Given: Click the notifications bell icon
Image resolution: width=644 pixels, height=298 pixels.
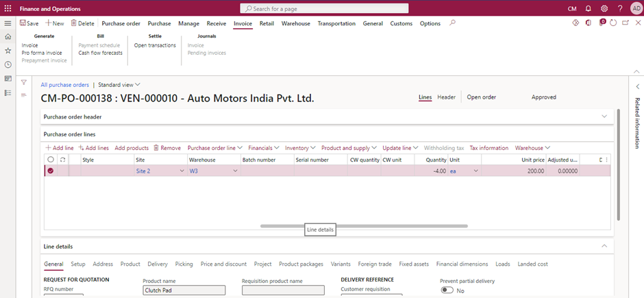Looking at the screenshot, I should (588, 9).
